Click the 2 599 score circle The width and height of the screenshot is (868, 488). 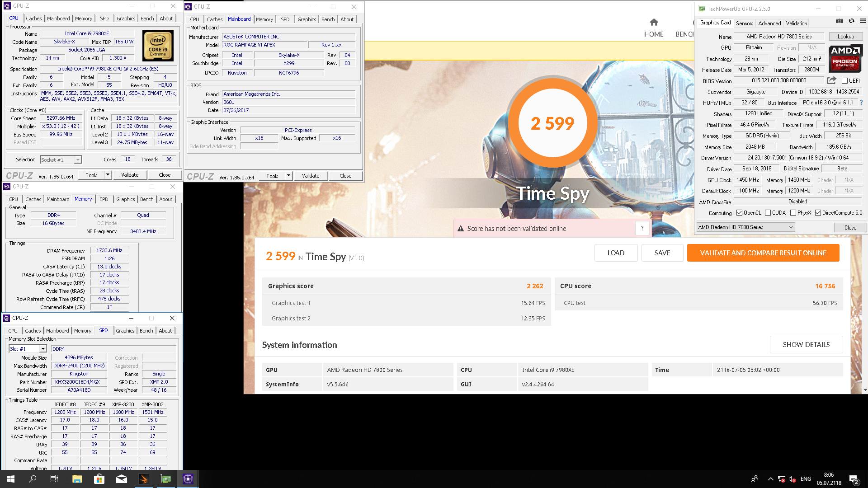(552, 122)
